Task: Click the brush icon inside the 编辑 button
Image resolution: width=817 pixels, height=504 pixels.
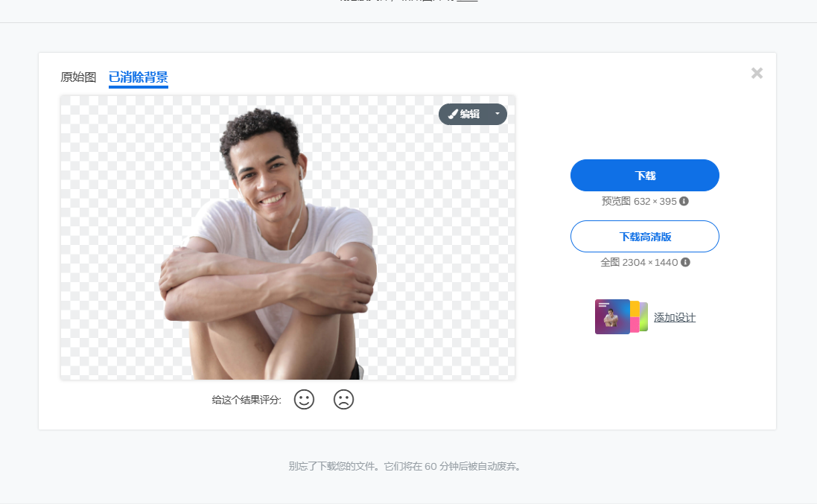Action: (x=453, y=113)
